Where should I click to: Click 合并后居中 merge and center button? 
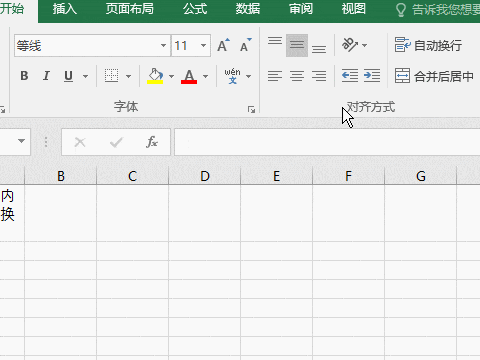coord(434,76)
